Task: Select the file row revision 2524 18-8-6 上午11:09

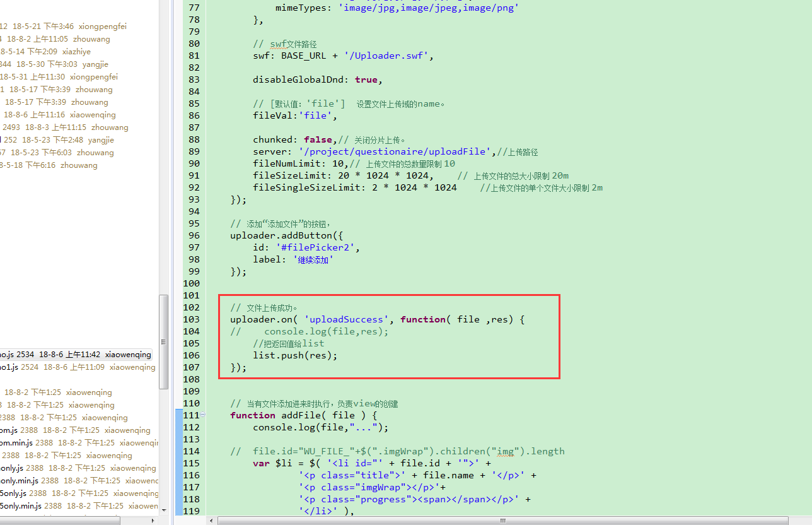Action: click(78, 367)
